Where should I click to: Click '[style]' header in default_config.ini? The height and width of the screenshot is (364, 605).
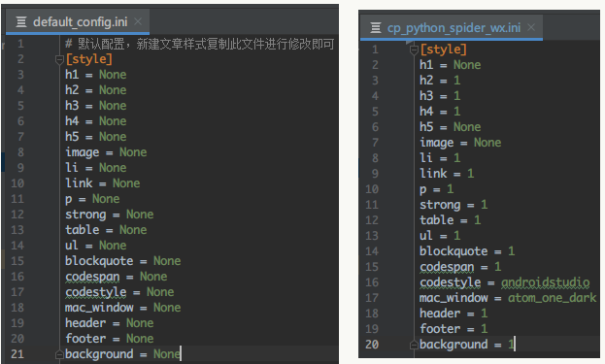point(89,59)
